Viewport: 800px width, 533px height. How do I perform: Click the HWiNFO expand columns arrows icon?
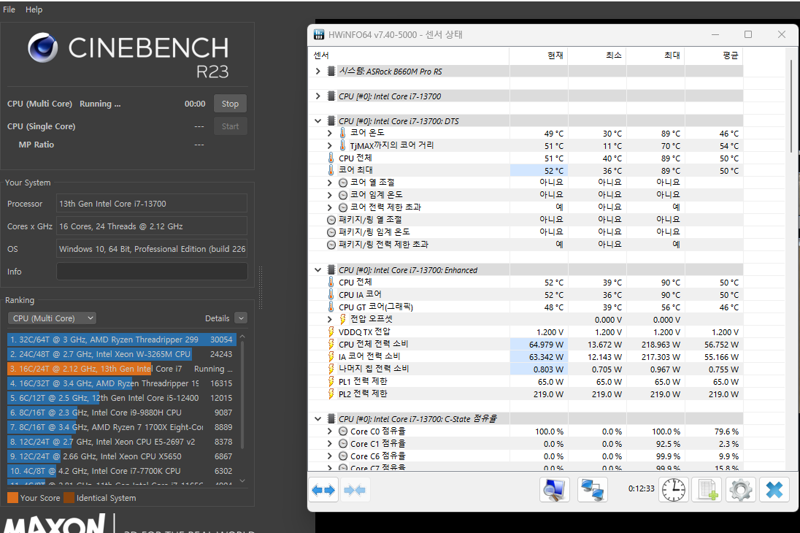pyautogui.click(x=323, y=490)
